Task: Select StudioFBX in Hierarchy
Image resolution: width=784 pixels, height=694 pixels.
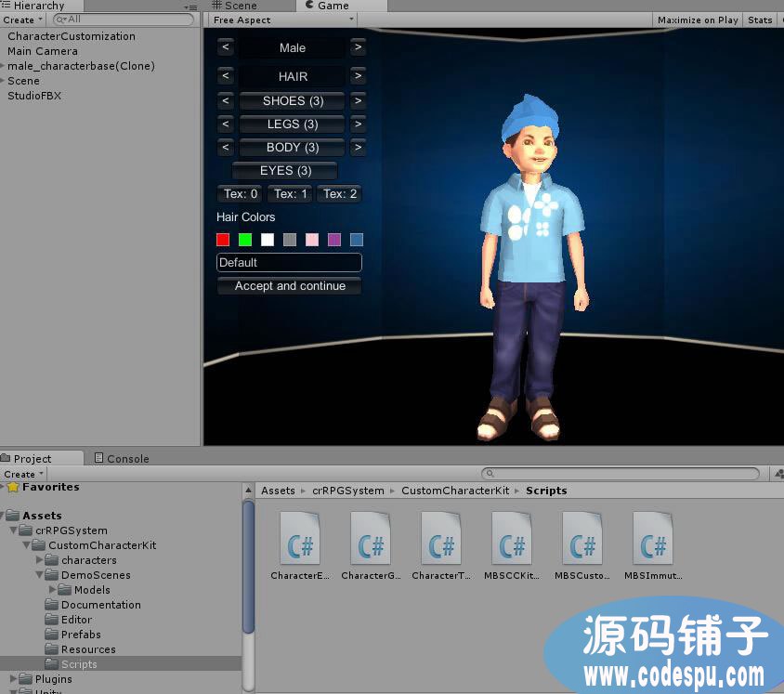Action: coord(34,96)
